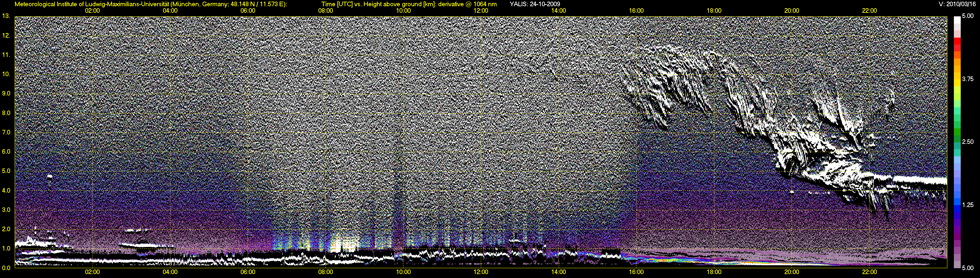The image size is (980, 278).
Task: Click the 22:00 label on the top time axis
Action: (x=869, y=11)
